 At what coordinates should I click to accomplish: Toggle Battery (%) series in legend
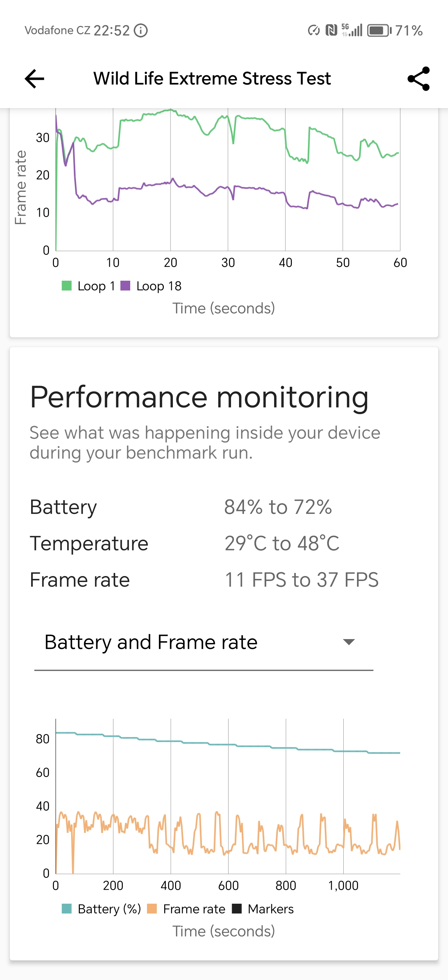[101, 909]
